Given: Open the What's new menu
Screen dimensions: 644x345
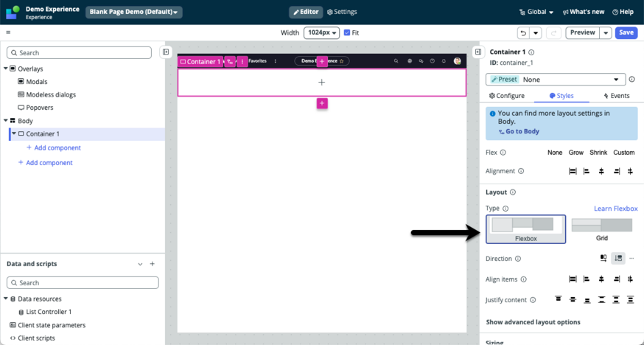Looking at the screenshot, I should point(584,12).
